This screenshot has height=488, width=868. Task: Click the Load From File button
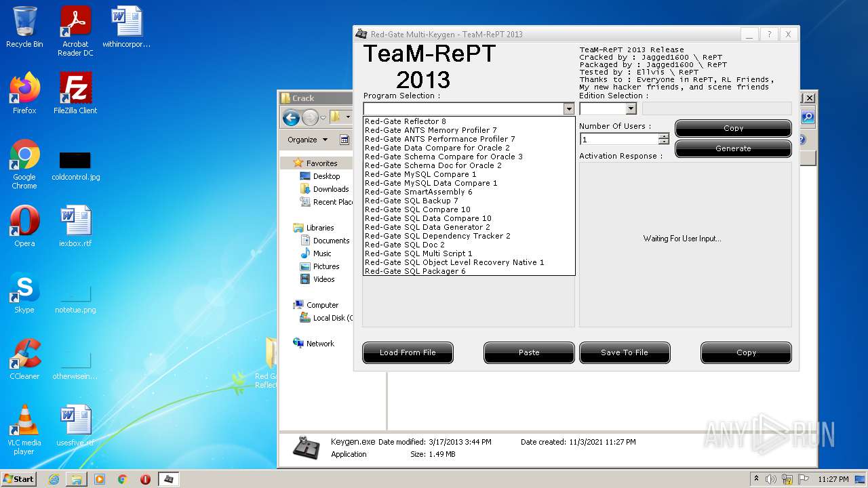(408, 352)
